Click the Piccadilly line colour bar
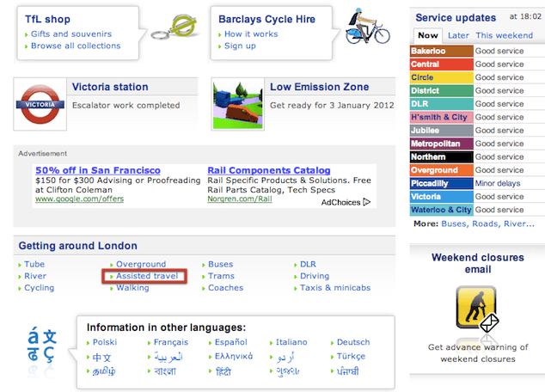The image size is (545, 392). tap(442, 183)
